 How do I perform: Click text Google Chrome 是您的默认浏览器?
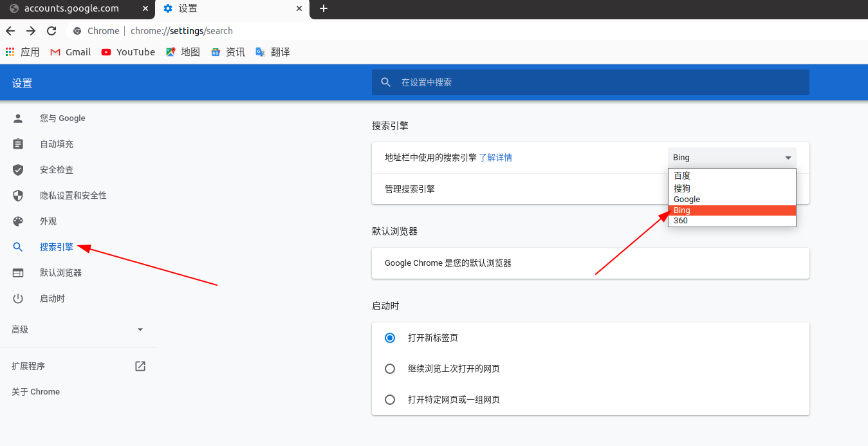tap(448, 263)
